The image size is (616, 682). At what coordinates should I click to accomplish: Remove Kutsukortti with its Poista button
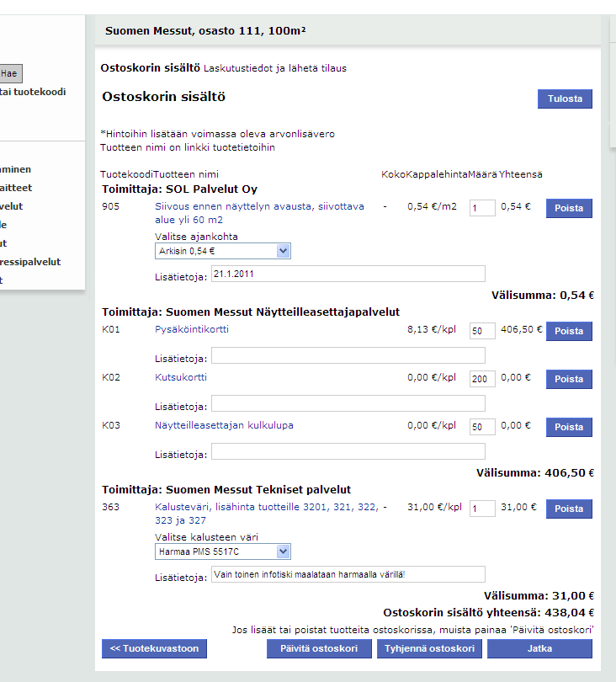(569, 379)
